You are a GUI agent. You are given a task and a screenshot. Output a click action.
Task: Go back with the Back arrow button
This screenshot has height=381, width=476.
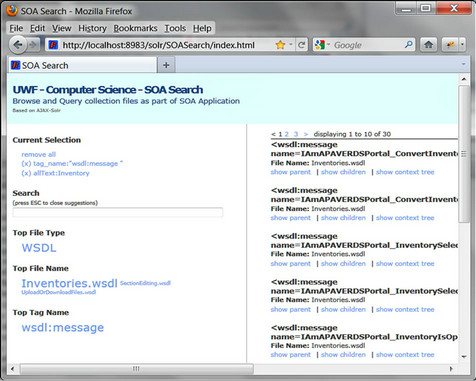[x=18, y=44]
